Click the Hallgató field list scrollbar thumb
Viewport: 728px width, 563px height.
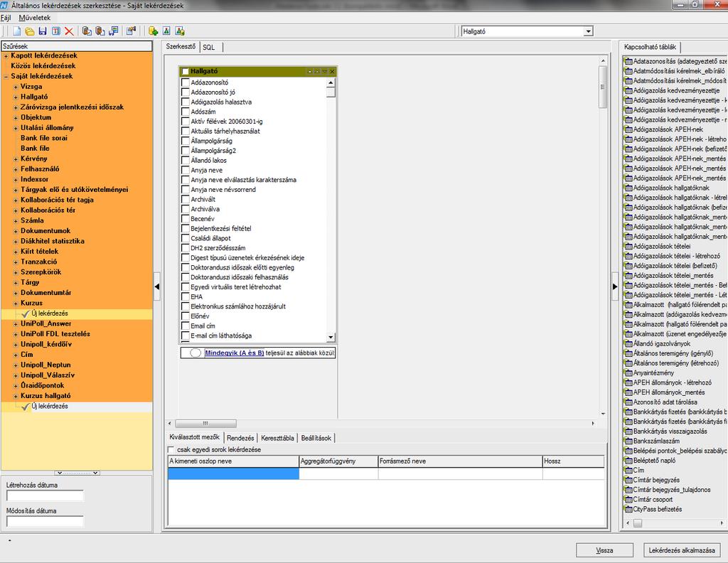331,92
